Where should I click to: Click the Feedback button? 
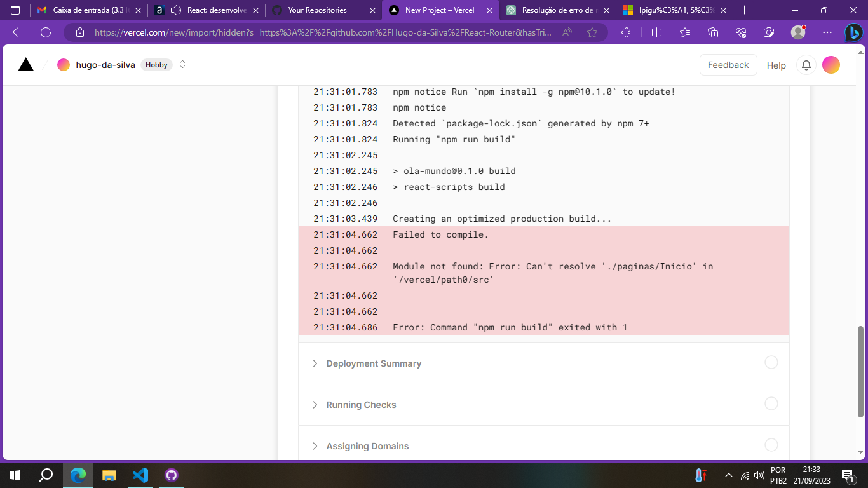coord(728,65)
